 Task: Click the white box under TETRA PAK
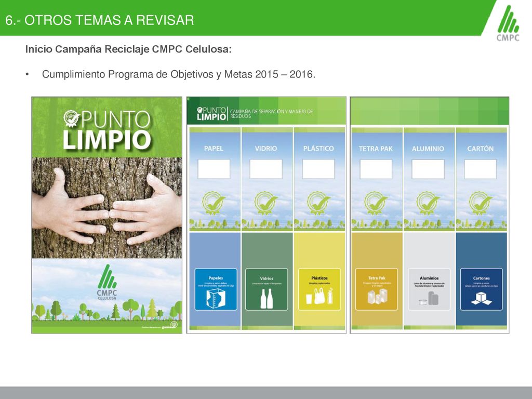[376, 169]
